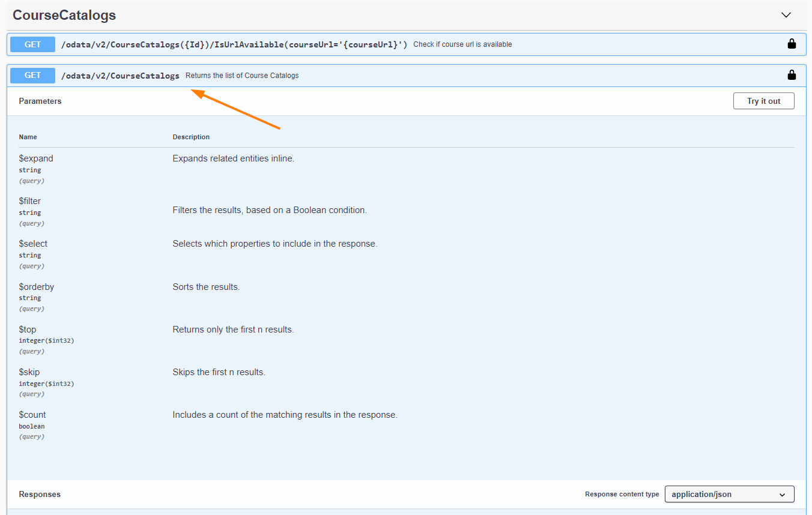The image size is (812, 515).
Task: Select the $top parameter name
Action: (28, 330)
